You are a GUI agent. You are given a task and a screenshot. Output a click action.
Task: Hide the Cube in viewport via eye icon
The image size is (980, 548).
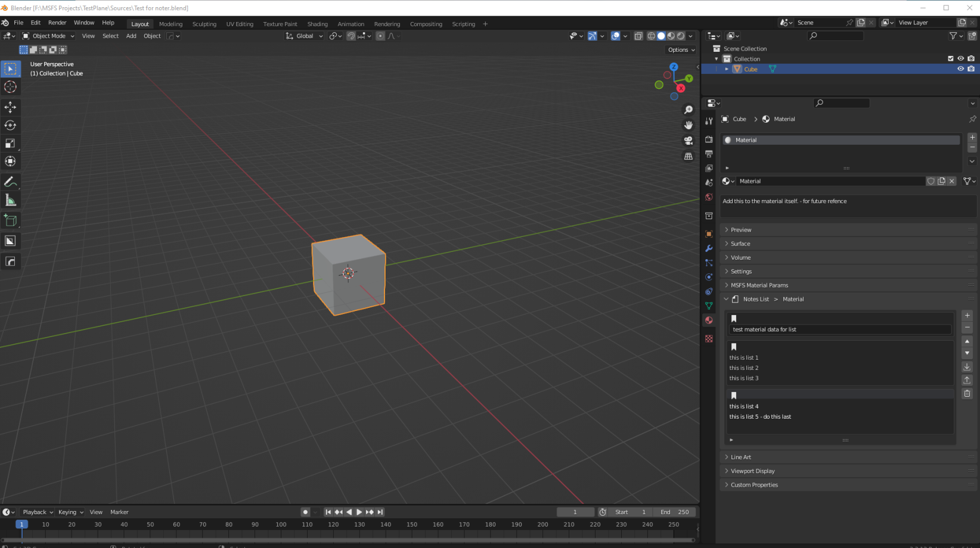tap(960, 69)
